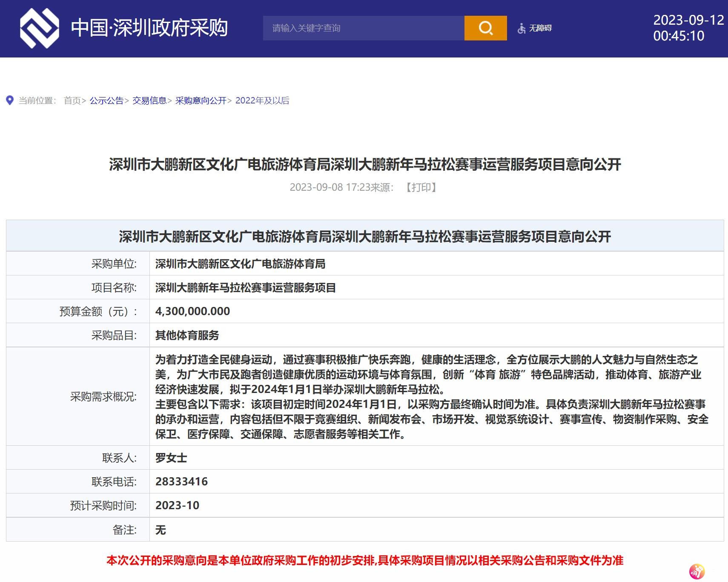
Task: Click the 中国·深圳政府采购 site title
Action: 149,28
